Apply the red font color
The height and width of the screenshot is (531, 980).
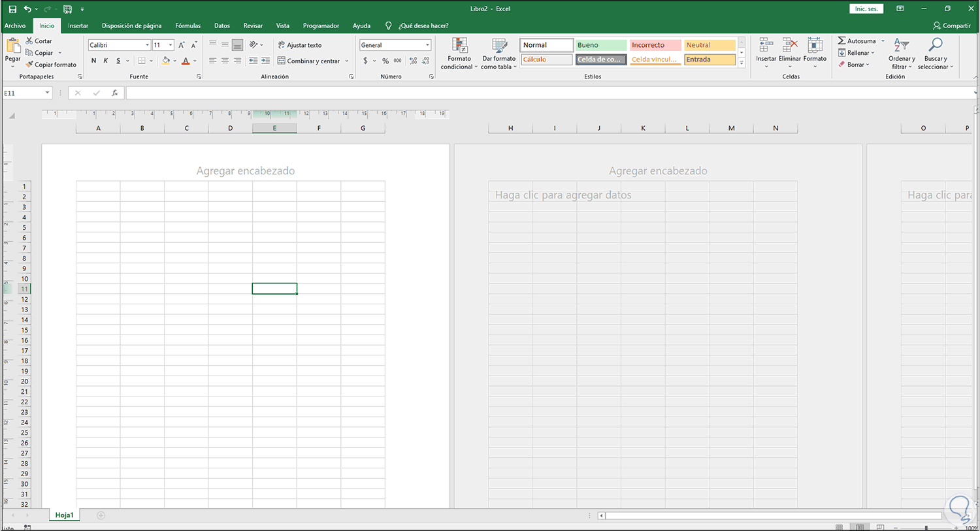(x=186, y=61)
